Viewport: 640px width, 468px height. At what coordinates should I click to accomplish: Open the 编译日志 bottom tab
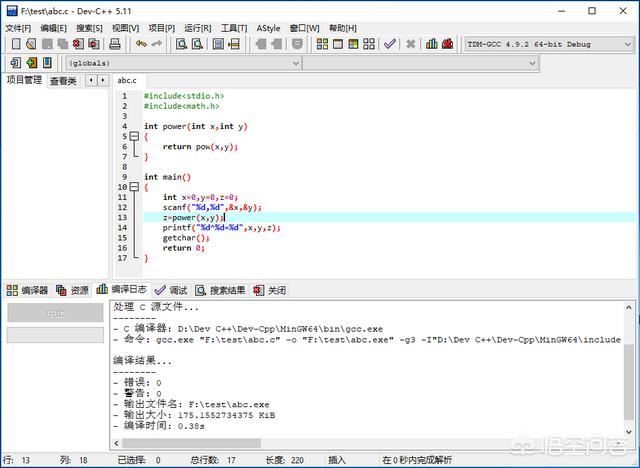tap(122, 289)
